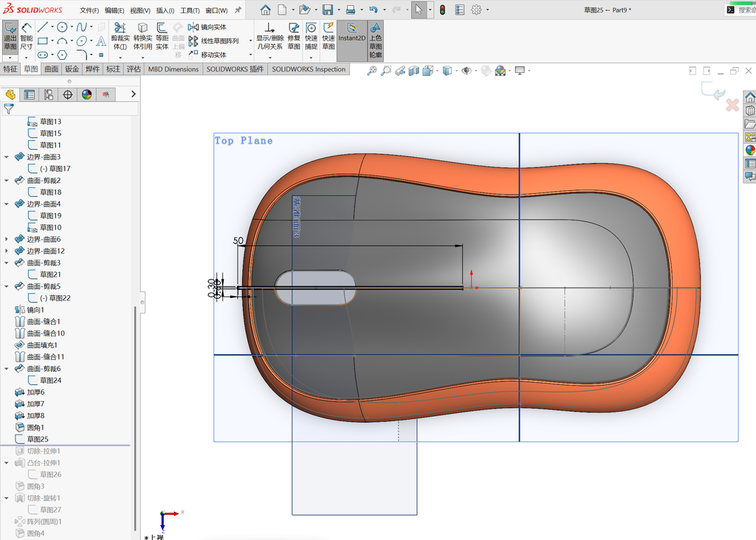This screenshot has width=756, height=540.
Task: Open Appearances tab in the right task pane
Action: point(750,150)
